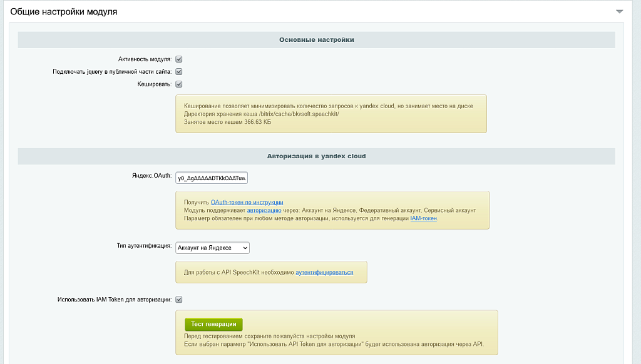Enable the "Активность модуля" checkbox
The image size is (641, 364).
(x=179, y=59)
